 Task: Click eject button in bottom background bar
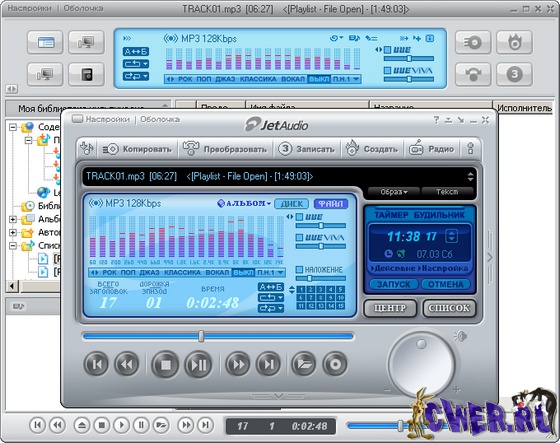82,425
